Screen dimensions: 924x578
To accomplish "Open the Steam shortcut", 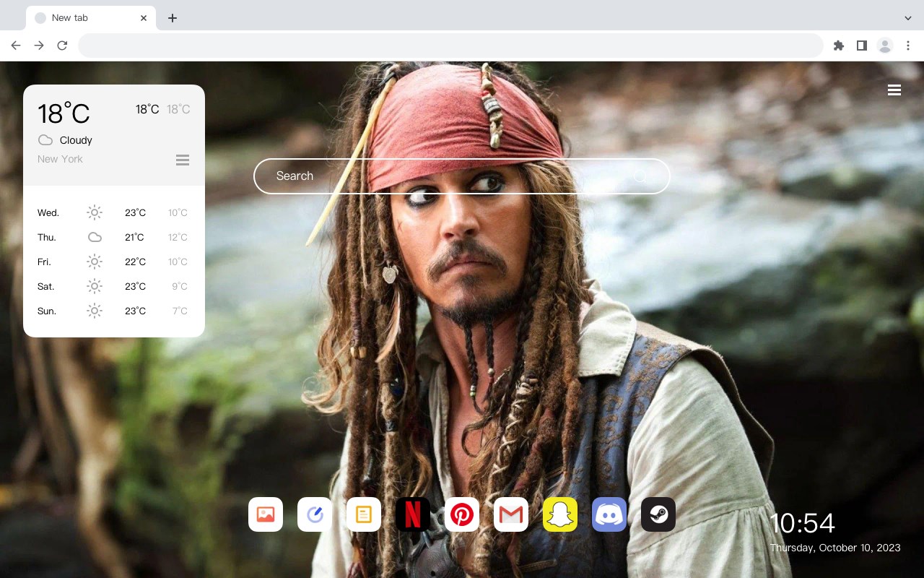I will [x=658, y=514].
